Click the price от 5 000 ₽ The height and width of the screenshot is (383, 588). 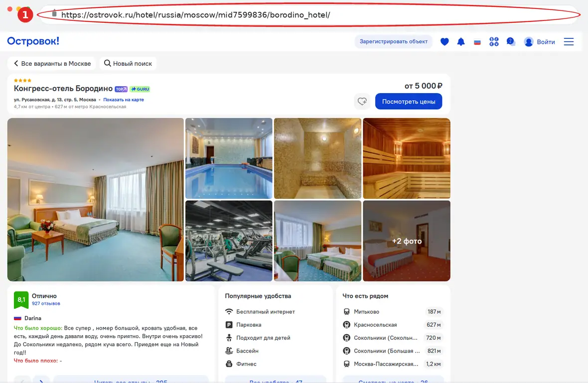click(x=424, y=86)
